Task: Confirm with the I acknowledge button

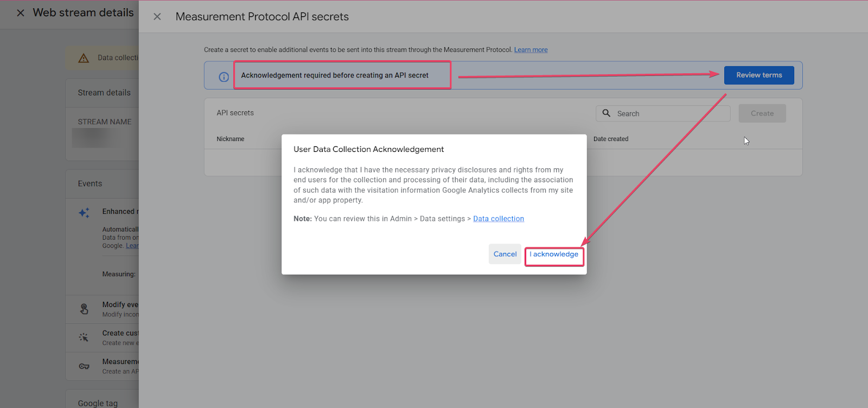Action: (x=554, y=254)
